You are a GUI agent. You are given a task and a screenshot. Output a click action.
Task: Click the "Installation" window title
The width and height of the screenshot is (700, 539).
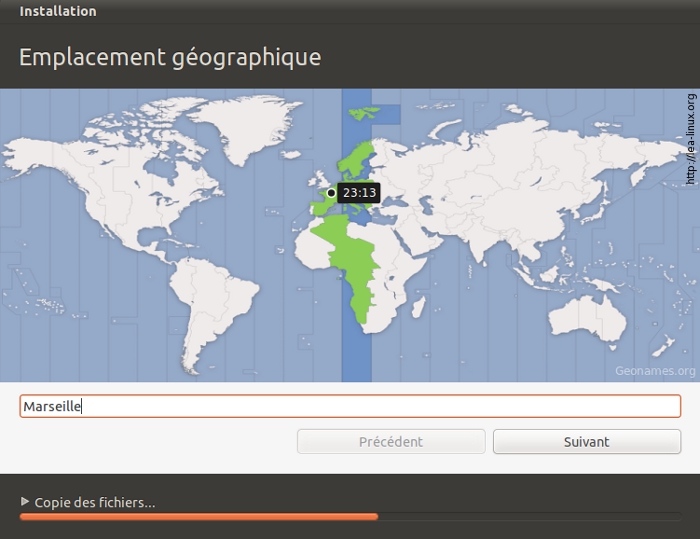pos(58,11)
